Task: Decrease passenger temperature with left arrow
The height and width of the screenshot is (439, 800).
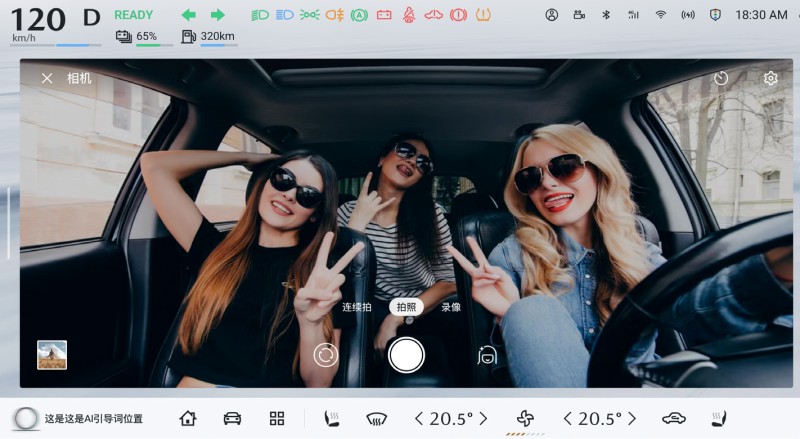Action: click(567, 419)
